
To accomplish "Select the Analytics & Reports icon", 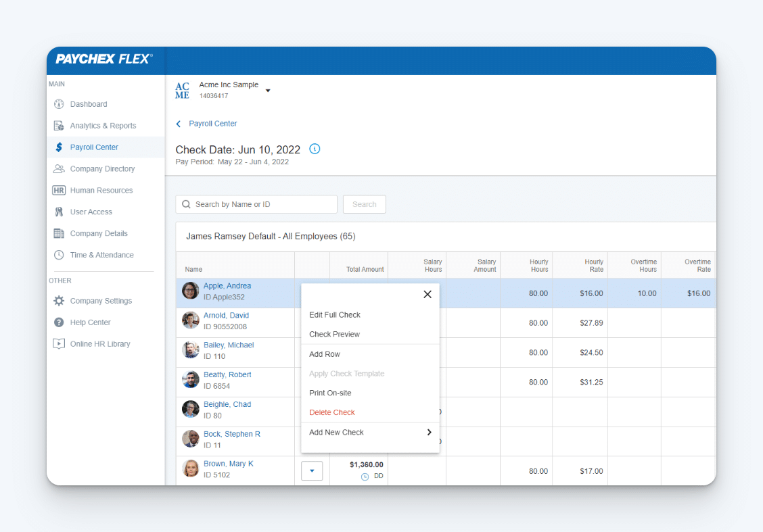I will pos(60,125).
